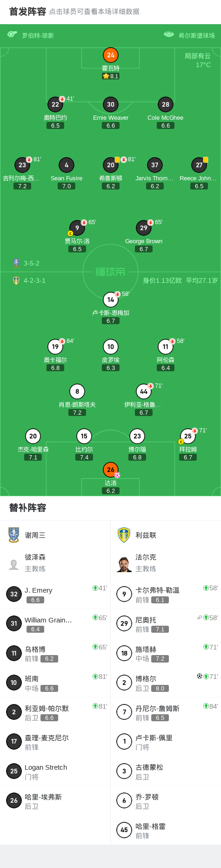Click the 利兹联 team crest
The image size is (221, 868).
[124, 535]
